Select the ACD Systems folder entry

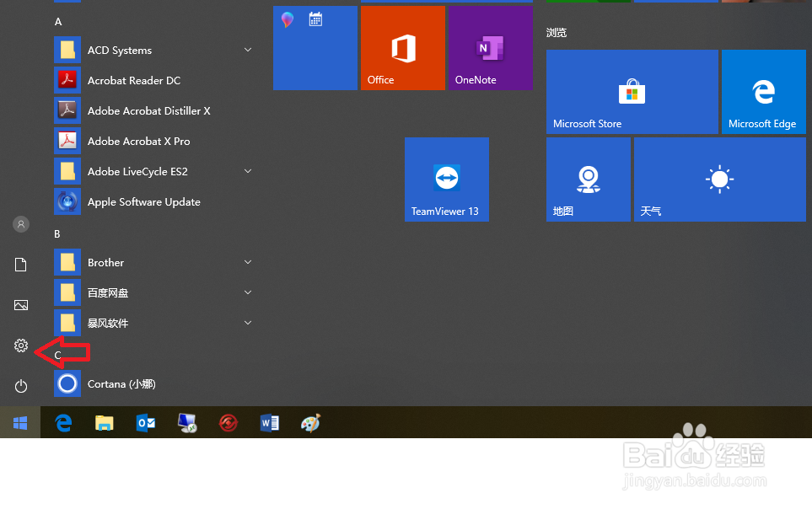pos(155,50)
